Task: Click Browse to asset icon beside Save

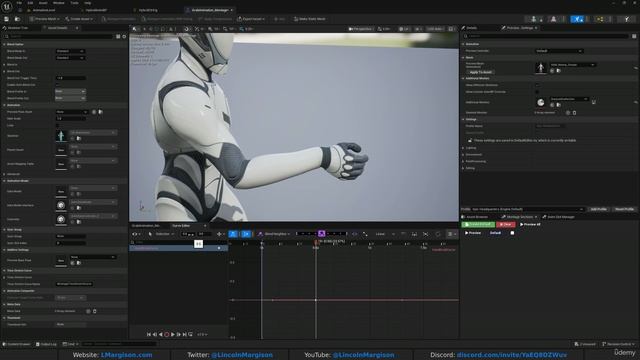Action: (17, 19)
